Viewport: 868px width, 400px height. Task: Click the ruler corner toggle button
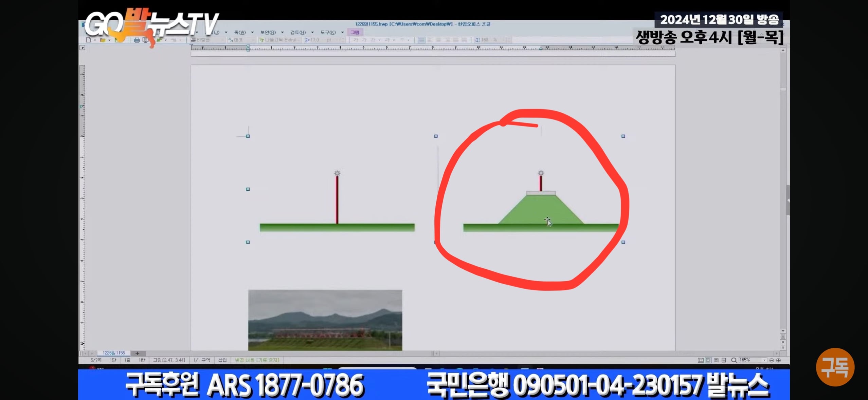click(x=83, y=48)
